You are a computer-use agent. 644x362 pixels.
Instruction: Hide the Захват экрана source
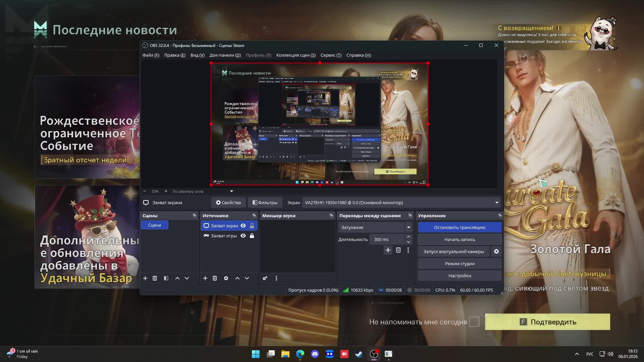pyautogui.click(x=243, y=226)
